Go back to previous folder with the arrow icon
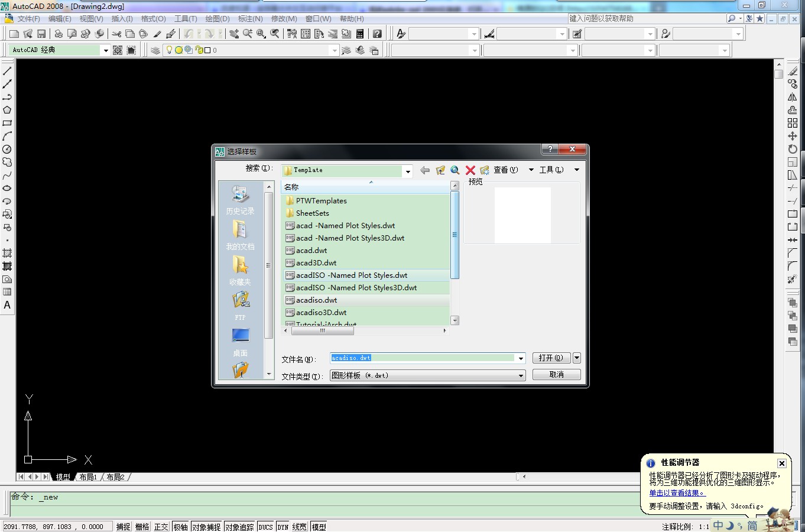The width and height of the screenshot is (805, 532). point(424,170)
